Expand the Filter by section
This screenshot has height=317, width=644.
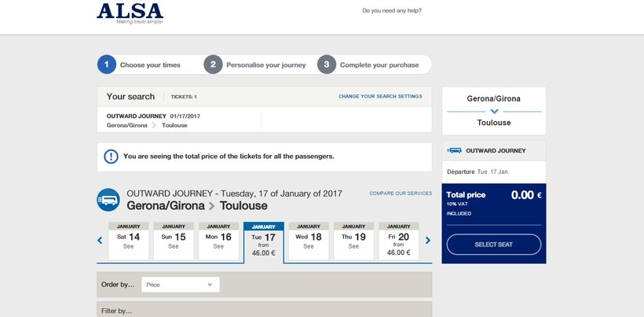pos(264,309)
